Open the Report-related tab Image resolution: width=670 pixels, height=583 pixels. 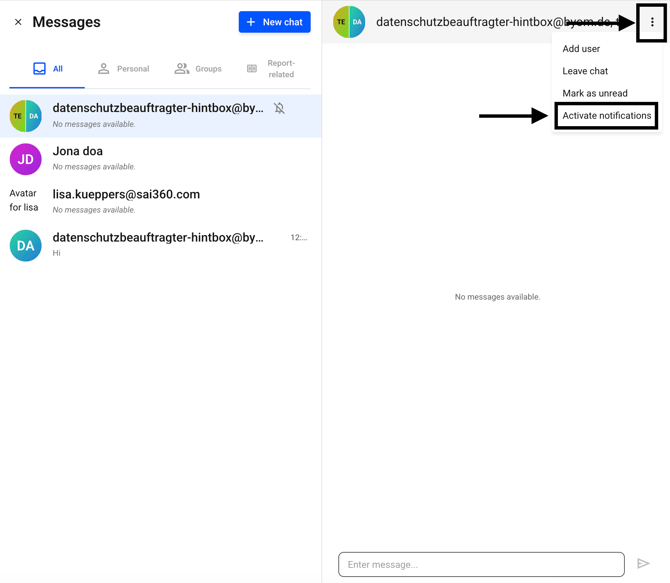[271, 69]
